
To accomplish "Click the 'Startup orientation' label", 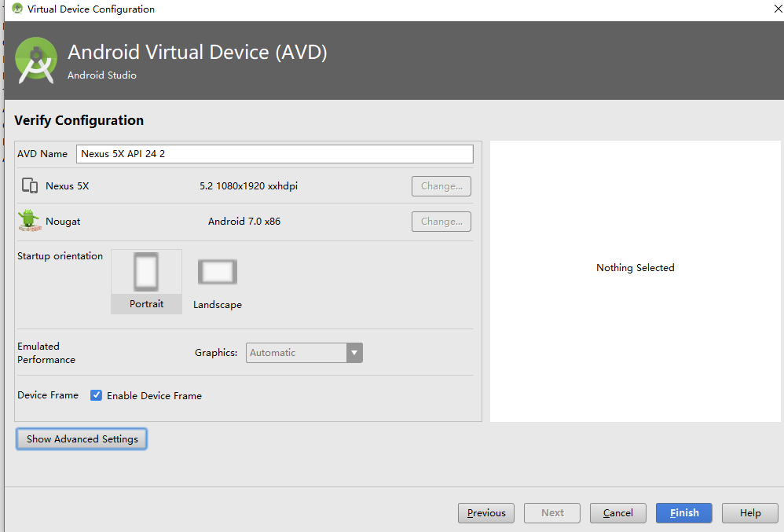I will pyautogui.click(x=60, y=256).
